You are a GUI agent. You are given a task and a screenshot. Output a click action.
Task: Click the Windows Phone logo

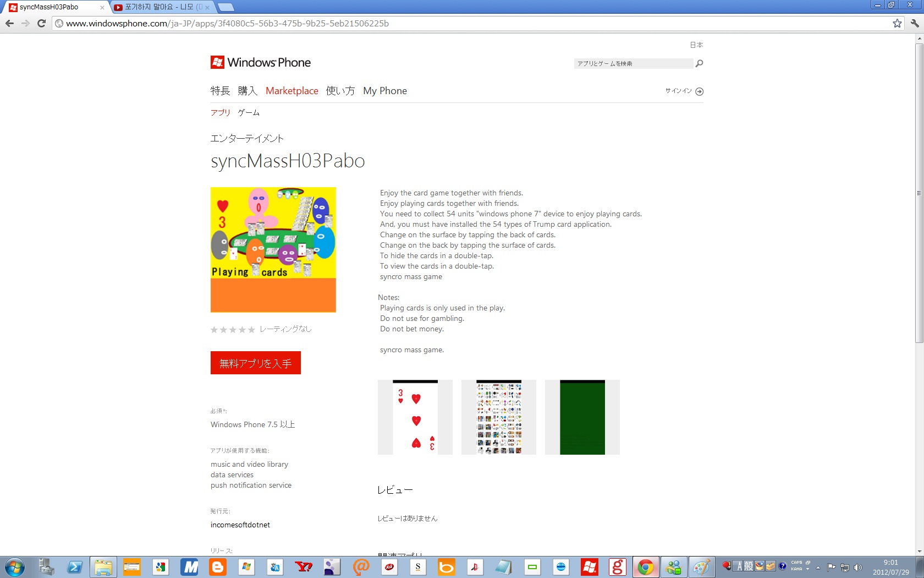click(x=261, y=62)
